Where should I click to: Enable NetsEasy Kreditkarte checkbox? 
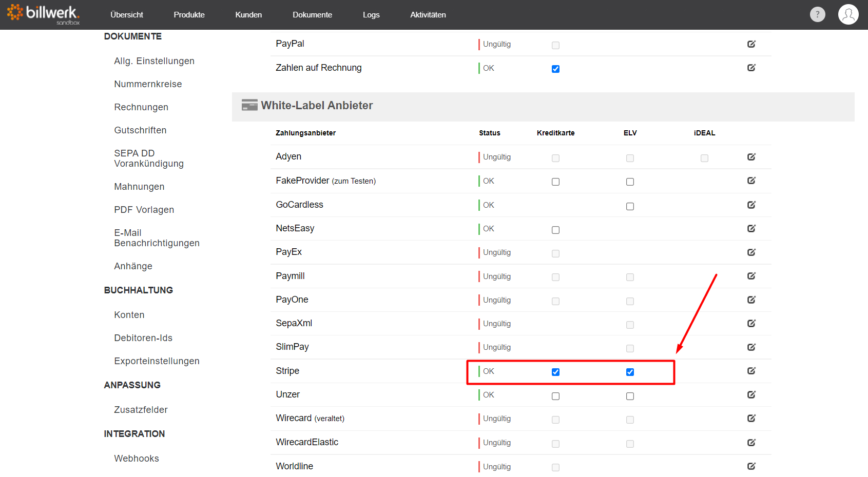pyautogui.click(x=555, y=230)
